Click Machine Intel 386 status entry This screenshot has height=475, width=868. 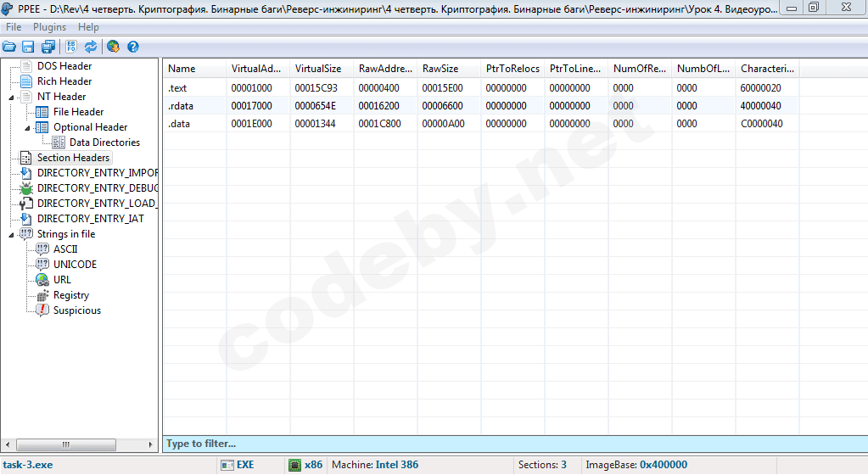pos(375,465)
